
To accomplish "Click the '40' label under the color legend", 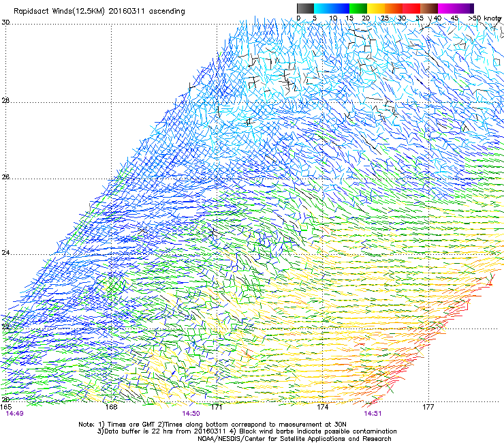I will (437, 18).
